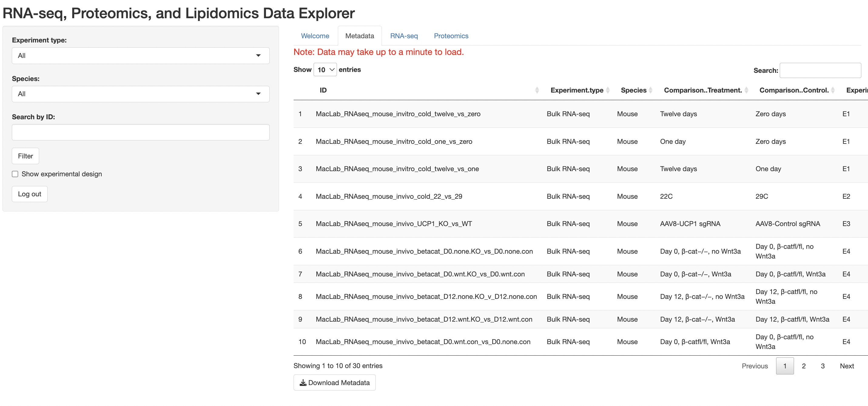Open the Show entries dropdown

pos(325,69)
